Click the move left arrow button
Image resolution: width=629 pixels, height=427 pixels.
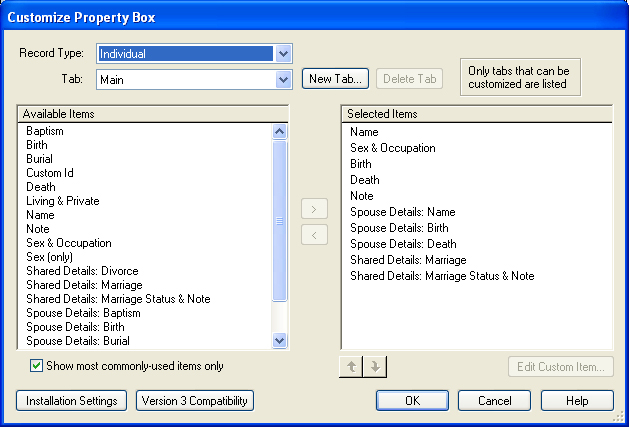click(314, 235)
